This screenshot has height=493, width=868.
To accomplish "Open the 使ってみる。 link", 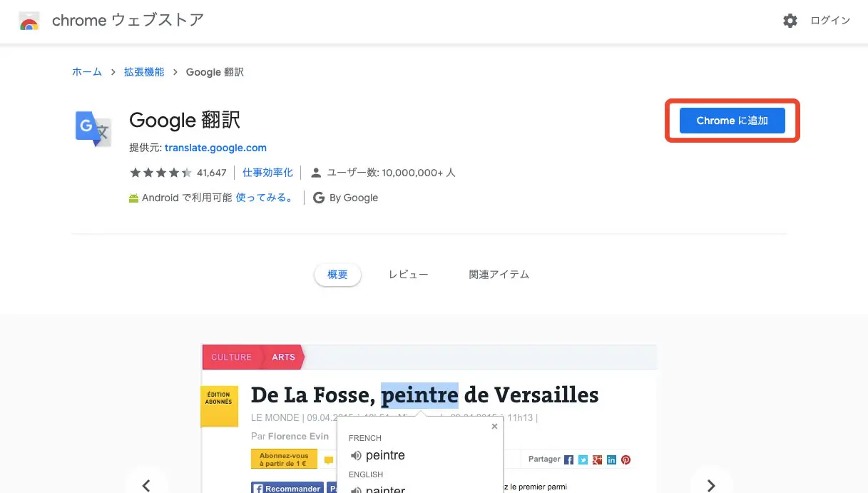I will pyautogui.click(x=265, y=198).
